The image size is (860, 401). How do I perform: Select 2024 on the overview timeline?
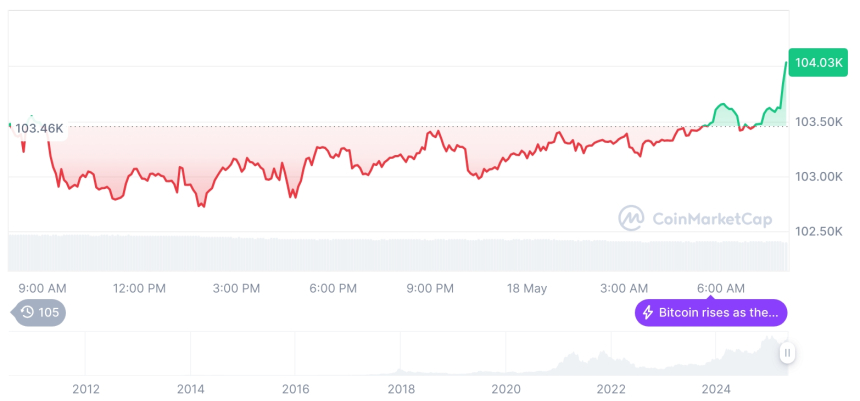[x=716, y=389]
